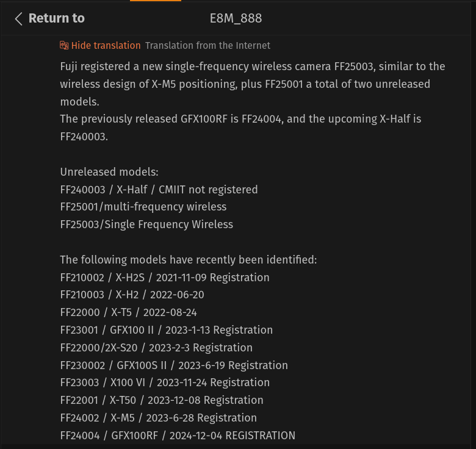Click the FF25001/multi-frequency wireless line
Viewport: 476px width, 449px height.
pos(143,207)
